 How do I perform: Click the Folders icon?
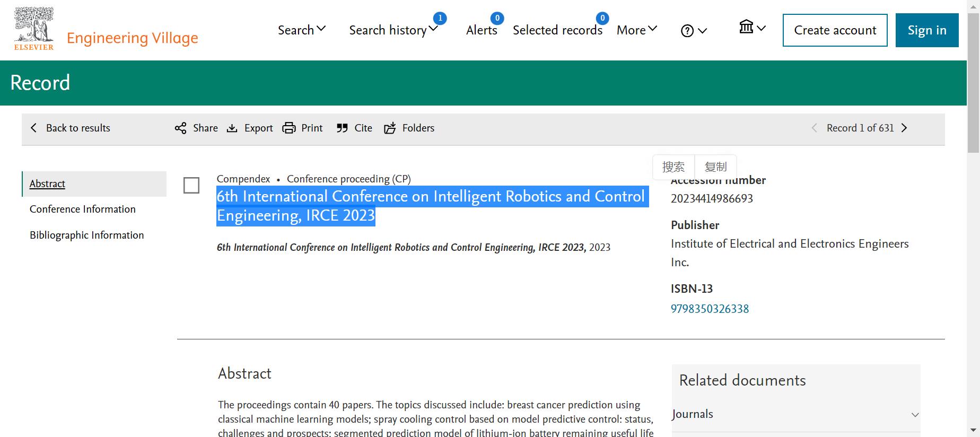390,128
